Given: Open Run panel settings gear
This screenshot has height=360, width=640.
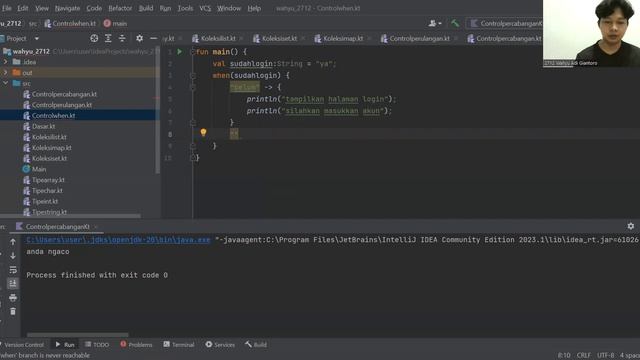Looking at the screenshot, I should (631, 226).
